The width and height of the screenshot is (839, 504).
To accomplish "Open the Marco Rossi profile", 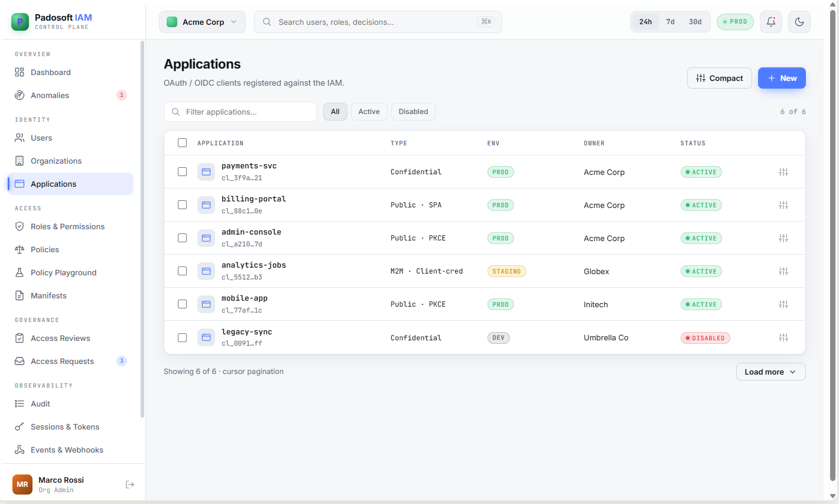I will pos(61,485).
